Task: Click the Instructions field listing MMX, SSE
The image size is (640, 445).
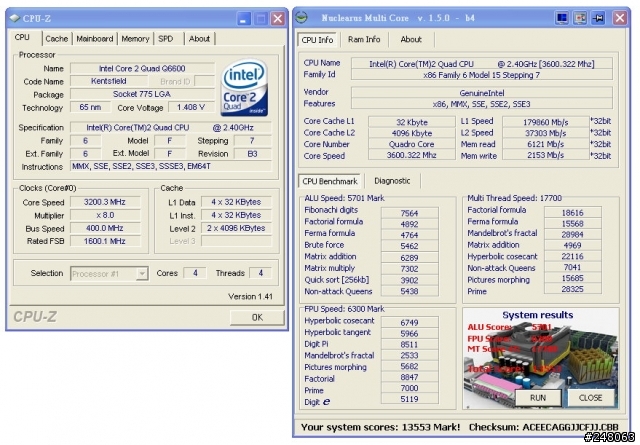Action: 171,166
